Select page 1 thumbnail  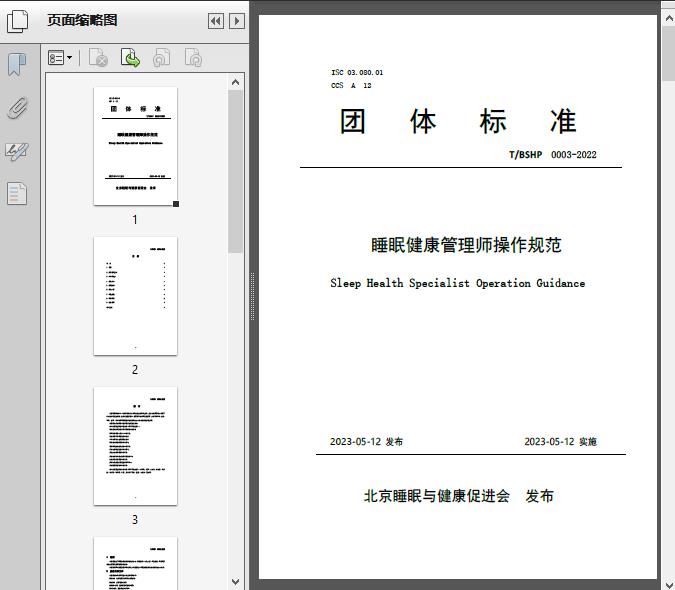click(135, 146)
